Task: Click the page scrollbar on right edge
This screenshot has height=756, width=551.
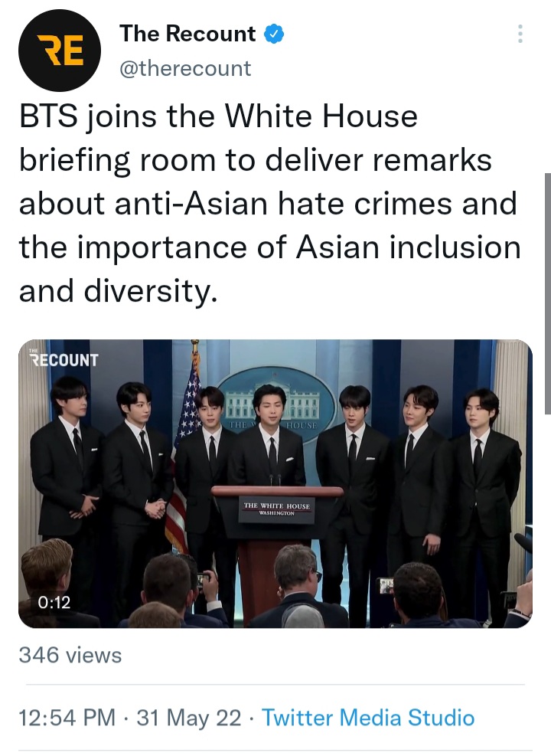Action: point(548,293)
